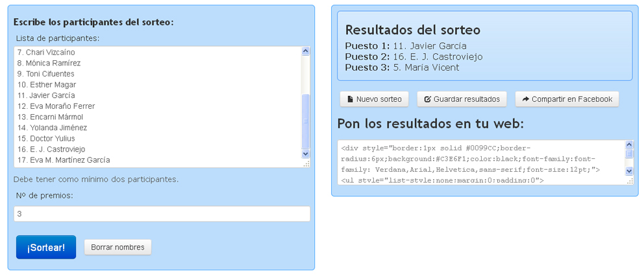
Task: Click the participants textarea resize handle
Action: [x=306, y=164]
